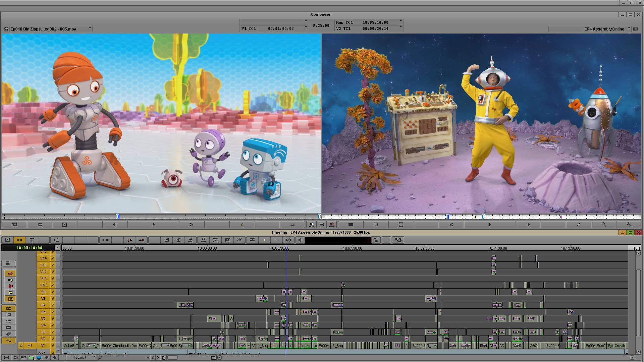
Task: Enable Ripple Trim yellow roller tool
Action: click(x=10, y=293)
